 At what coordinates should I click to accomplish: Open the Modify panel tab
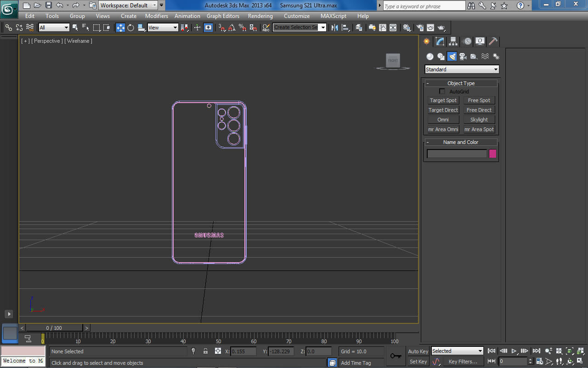tap(440, 41)
